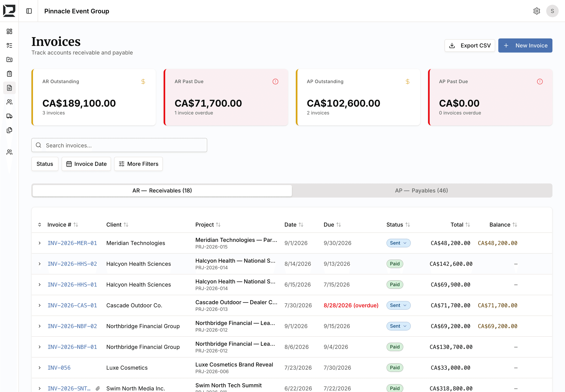Open Sent status dropdown for INV-2026-NBF-02
565x392 pixels.
[398, 326]
